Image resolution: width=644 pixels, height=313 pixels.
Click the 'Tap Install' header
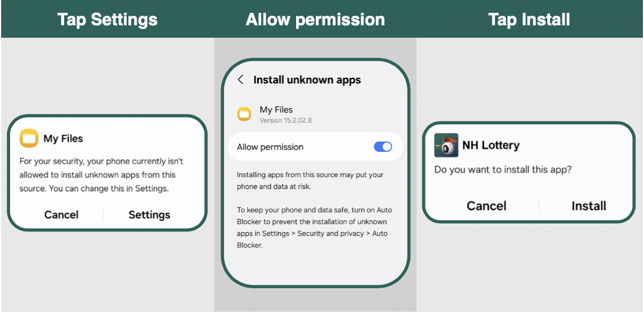click(x=529, y=19)
